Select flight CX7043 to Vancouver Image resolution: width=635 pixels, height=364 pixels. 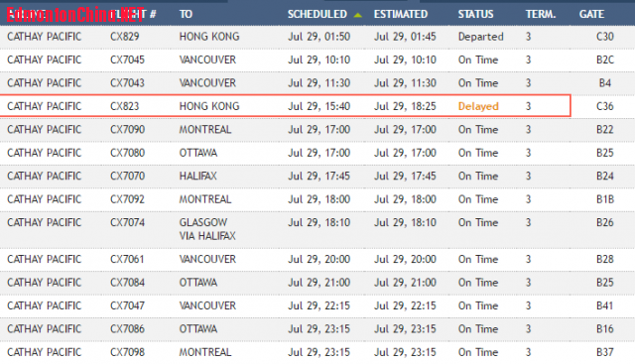pos(317,83)
